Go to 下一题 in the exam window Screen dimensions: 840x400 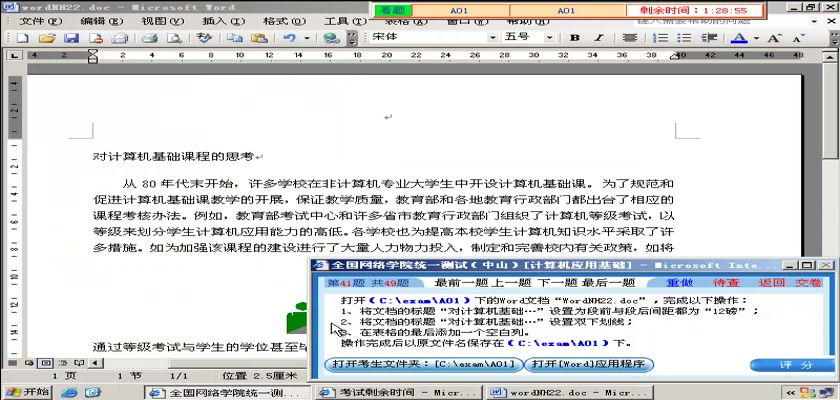[556, 283]
